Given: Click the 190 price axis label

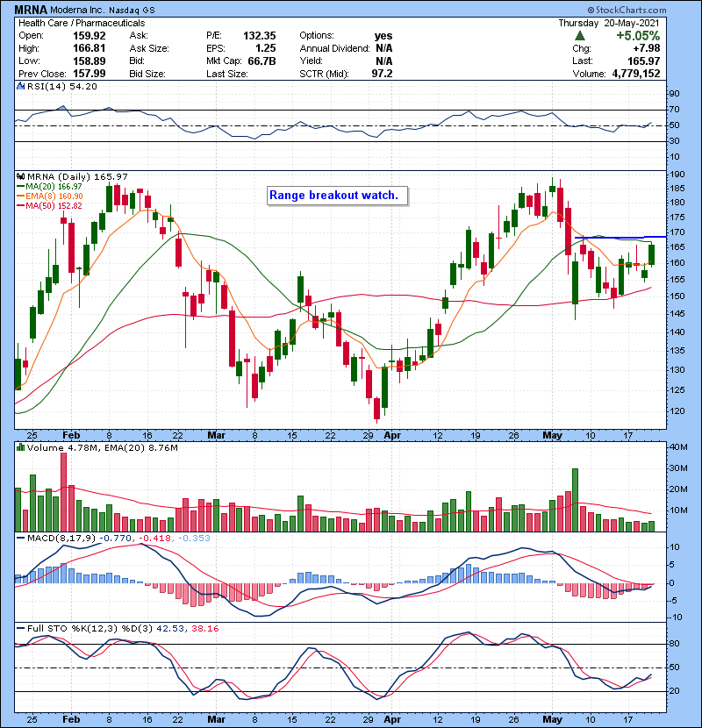Looking at the screenshot, I should coord(677,175).
